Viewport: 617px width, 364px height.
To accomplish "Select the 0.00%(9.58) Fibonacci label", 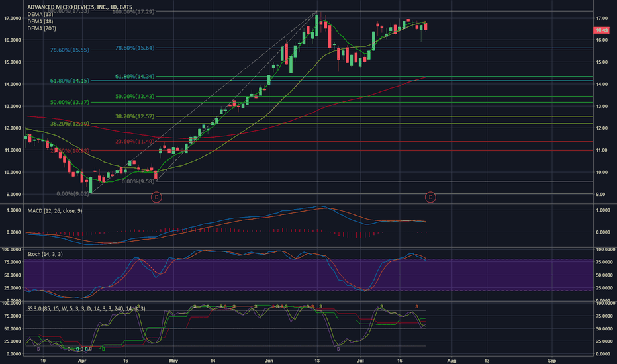I will tap(138, 181).
